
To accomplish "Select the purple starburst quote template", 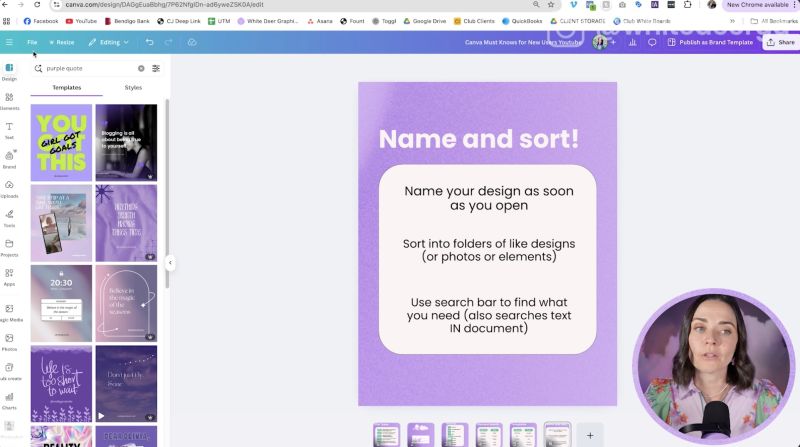I will click(126, 223).
